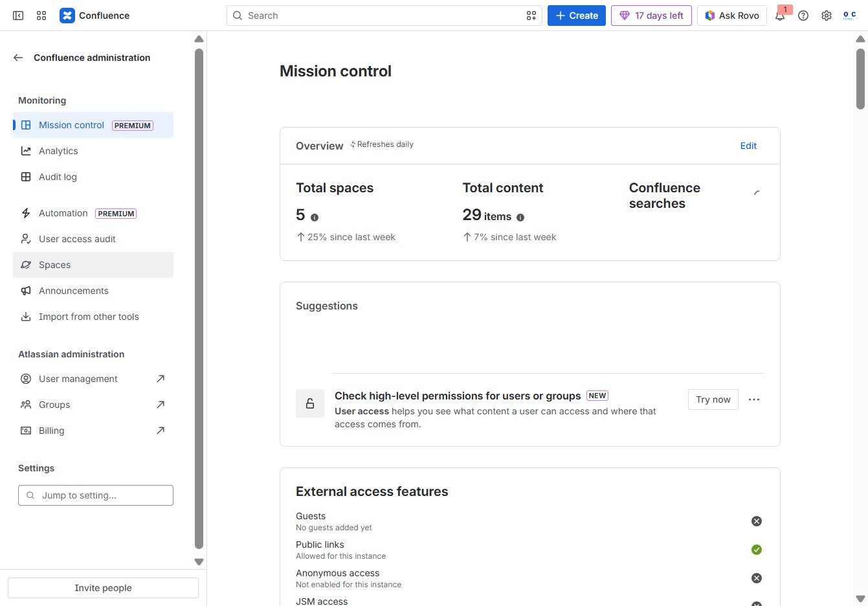Click the info icon next to 29 items
868x606 pixels.
[x=520, y=218]
